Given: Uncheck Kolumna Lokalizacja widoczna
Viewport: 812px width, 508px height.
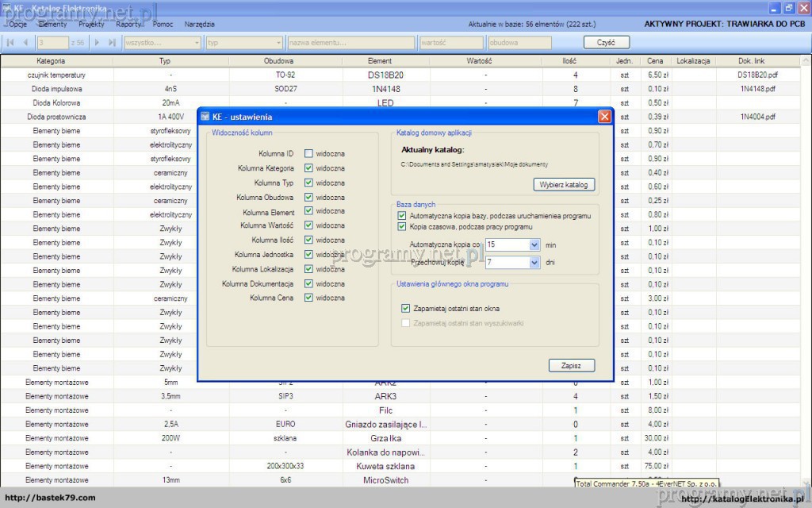Looking at the screenshot, I should [x=308, y=269].
